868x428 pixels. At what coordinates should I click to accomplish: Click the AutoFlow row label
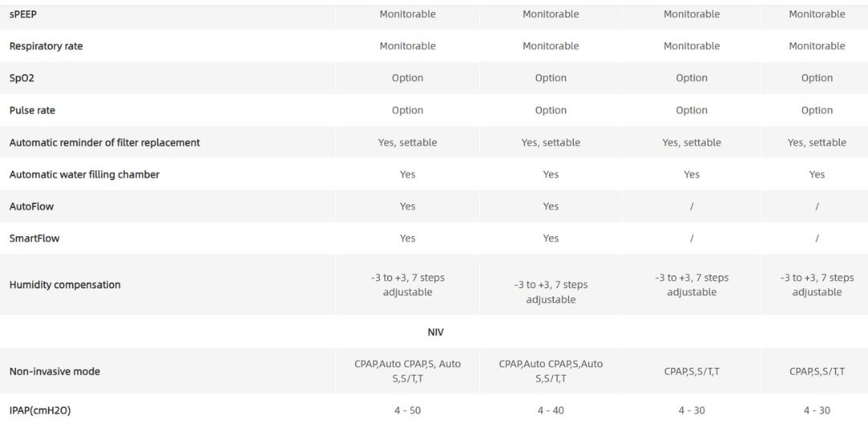31,207
